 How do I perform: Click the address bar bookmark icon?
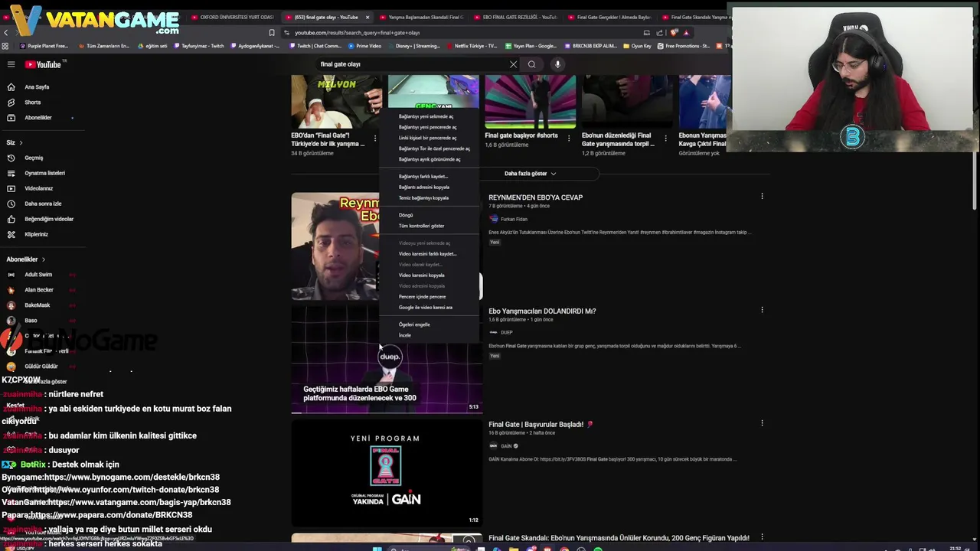pyautogui.click(x=272, y=33)
